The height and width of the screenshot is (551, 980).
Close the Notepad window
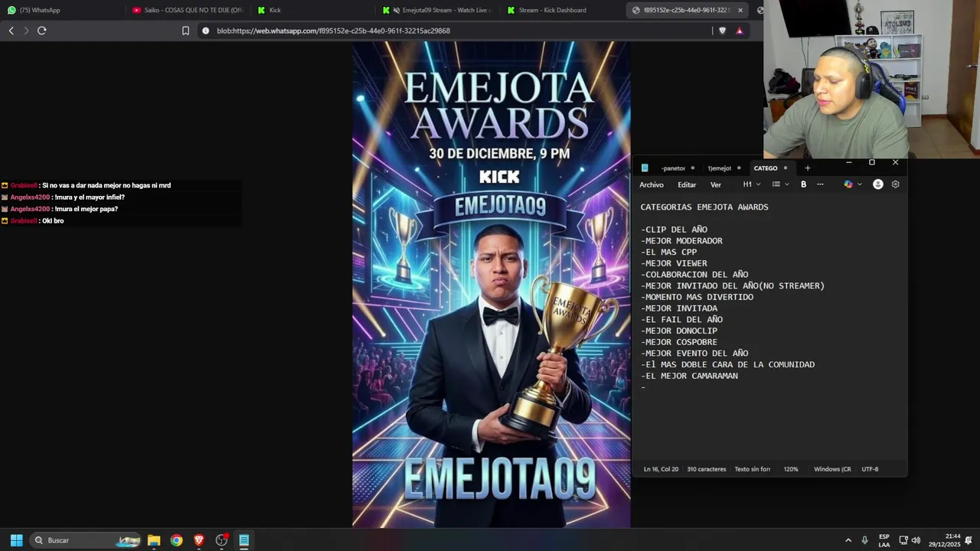coord(895,162)
